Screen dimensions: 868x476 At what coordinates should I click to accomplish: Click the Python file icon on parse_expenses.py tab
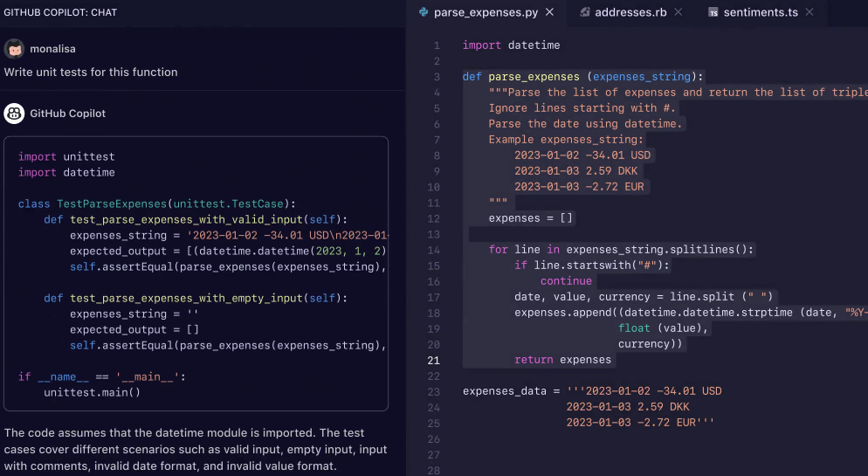(424, 12)
